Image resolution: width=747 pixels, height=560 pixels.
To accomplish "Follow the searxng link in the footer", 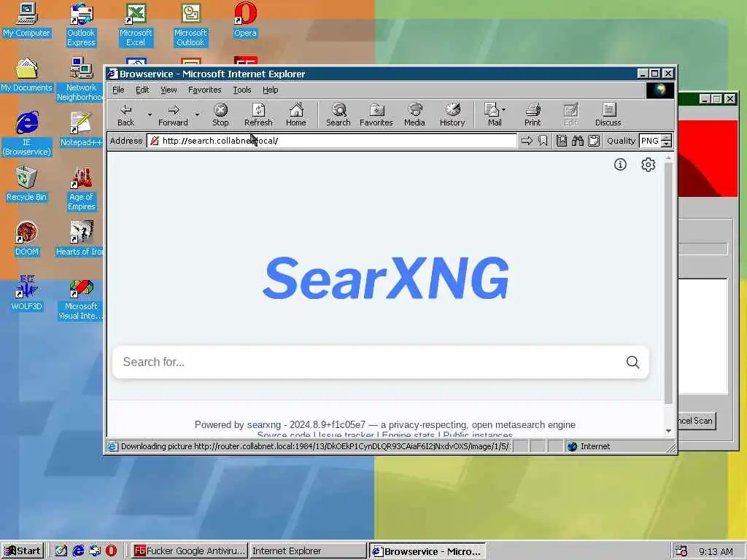I will [264, 425].
